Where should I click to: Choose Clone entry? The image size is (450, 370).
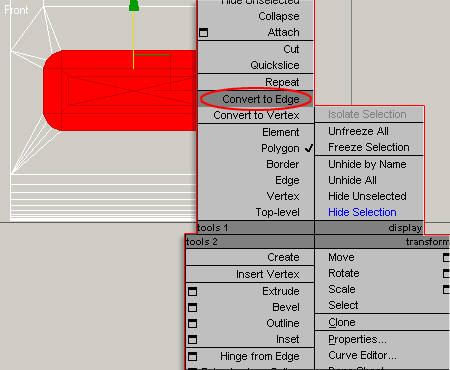pos(342,322)
